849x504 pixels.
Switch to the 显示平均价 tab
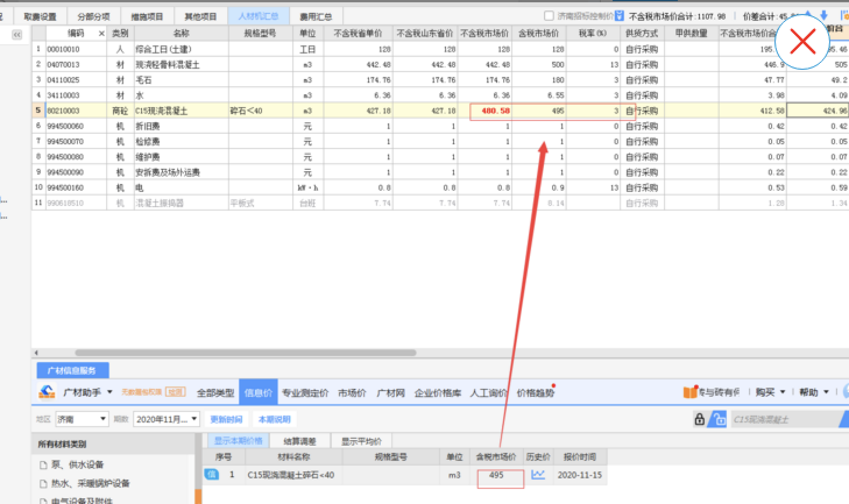tap(361, 441)
